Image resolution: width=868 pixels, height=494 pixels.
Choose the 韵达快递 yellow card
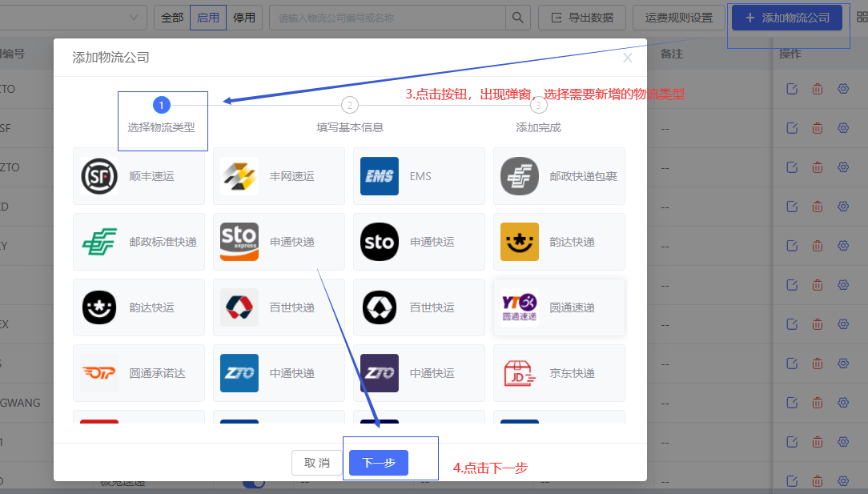(559, 242)
